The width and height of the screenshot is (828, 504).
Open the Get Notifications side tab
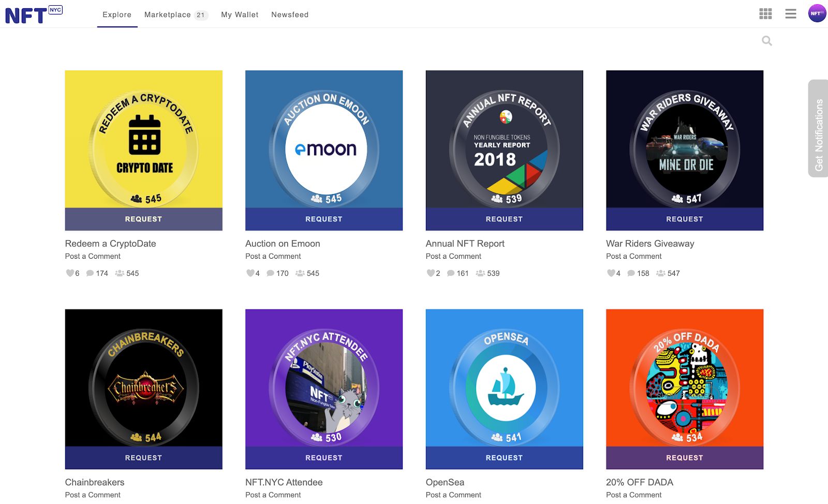pyautogui.click(x=818, y=128)
